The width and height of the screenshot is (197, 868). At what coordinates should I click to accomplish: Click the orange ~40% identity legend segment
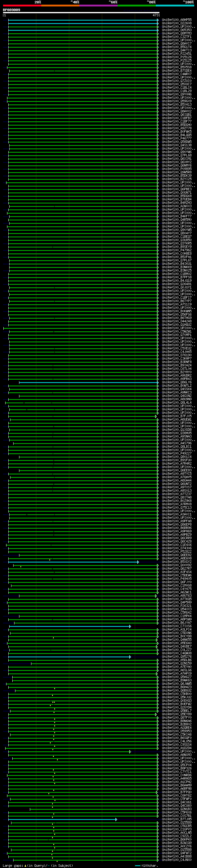tap(60, 6)
